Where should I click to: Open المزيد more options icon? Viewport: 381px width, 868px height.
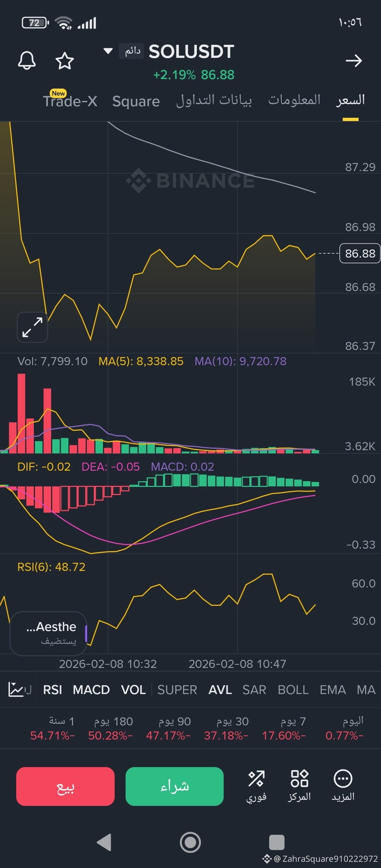(x=343, y=786)
